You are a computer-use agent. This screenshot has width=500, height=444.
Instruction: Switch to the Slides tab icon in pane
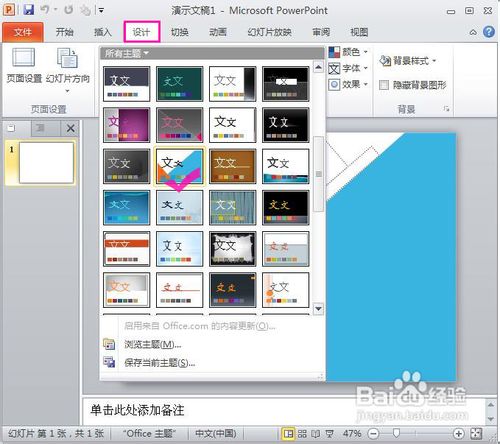coord(11,128)
